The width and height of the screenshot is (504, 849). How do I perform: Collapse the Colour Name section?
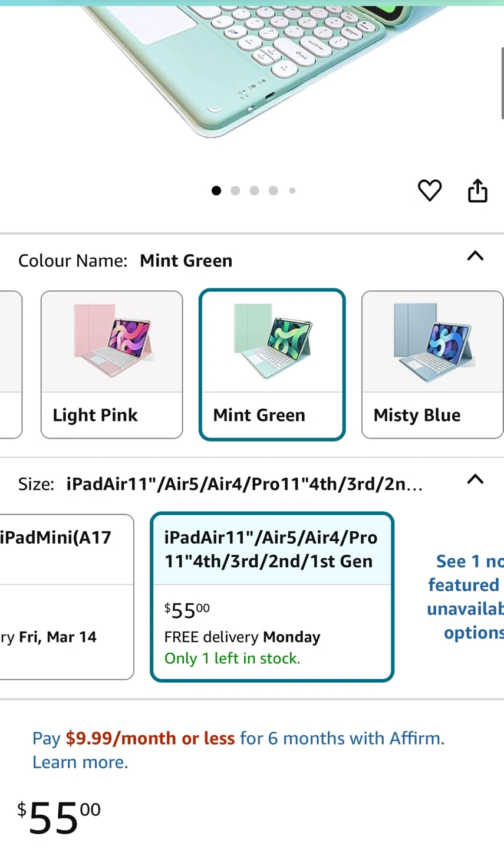(x=475, y=256)
